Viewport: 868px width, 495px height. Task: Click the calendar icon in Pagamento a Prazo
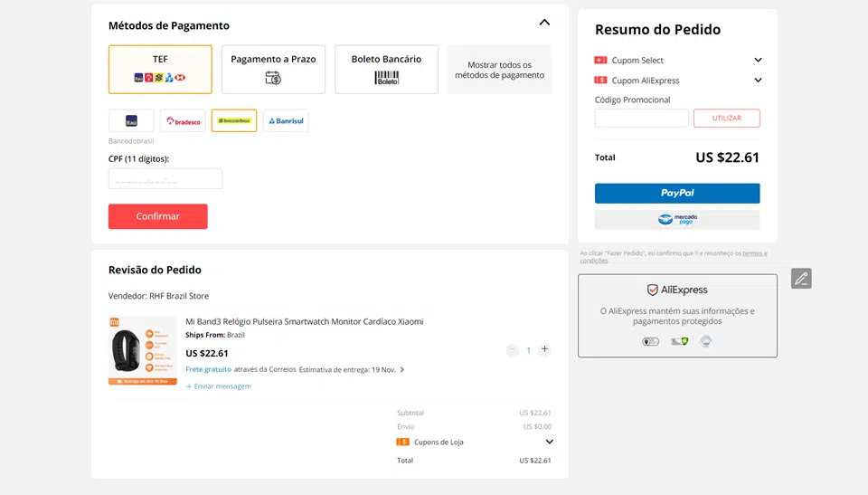coord(273,78)
